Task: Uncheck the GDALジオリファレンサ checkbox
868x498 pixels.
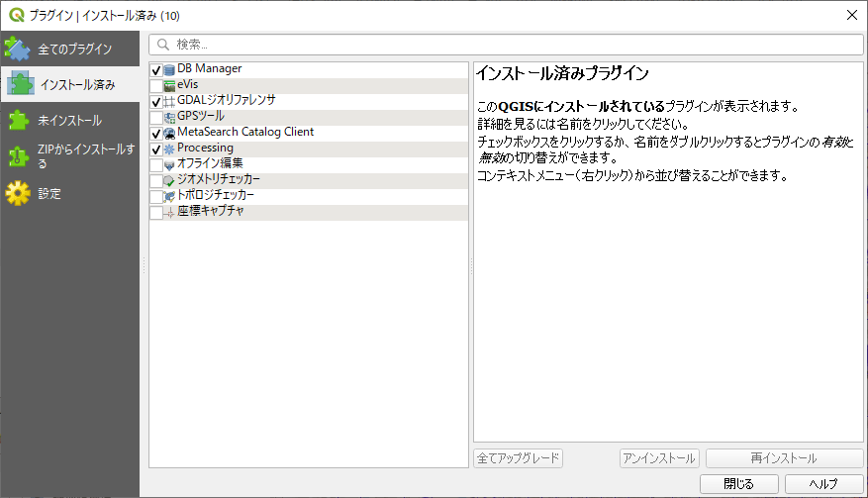Action: pyautogui.click(x=156, y=102)
